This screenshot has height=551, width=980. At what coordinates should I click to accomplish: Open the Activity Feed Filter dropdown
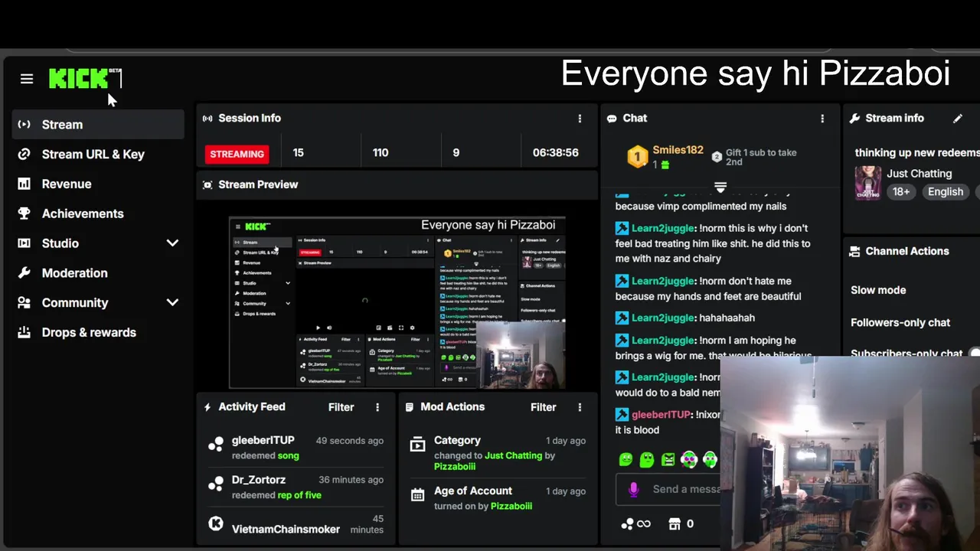tap(341, 407)
